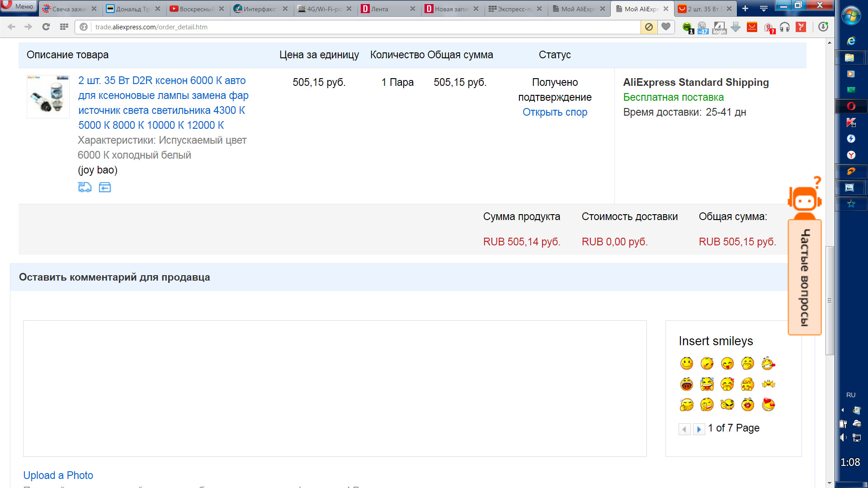Open AliExpress extension icon in toolbar
Image resolution: width=868 pixels, height=488 pixels.
[752, 27]
